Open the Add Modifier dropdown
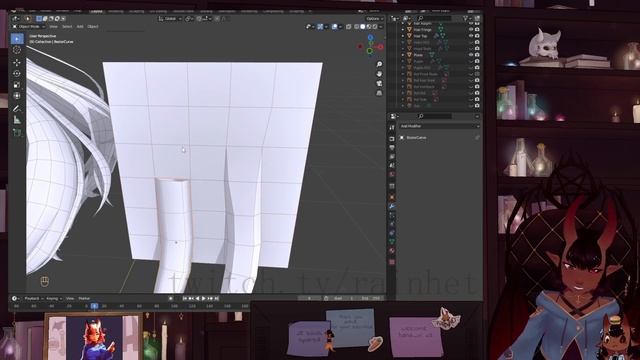 tap(439, 127)
